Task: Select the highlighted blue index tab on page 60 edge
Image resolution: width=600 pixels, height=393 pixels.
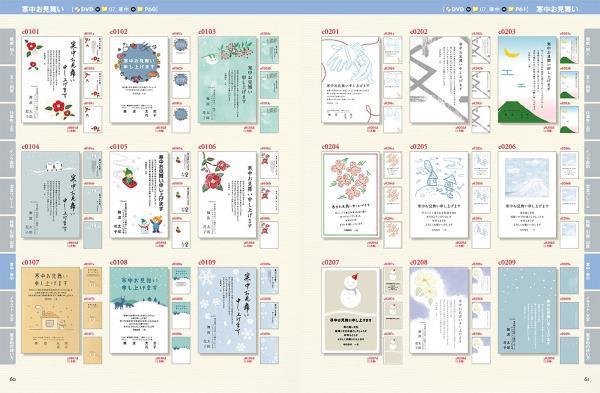Action: (x=8, y=271)
